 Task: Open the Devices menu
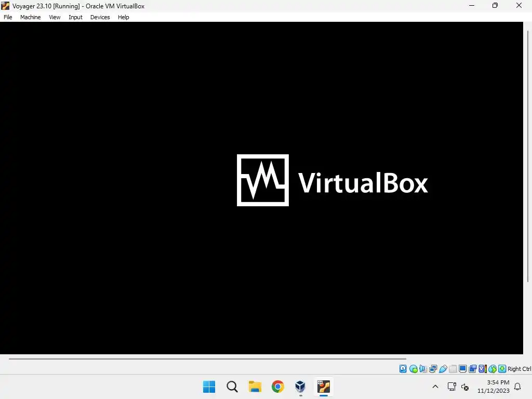tap(100, 17)
